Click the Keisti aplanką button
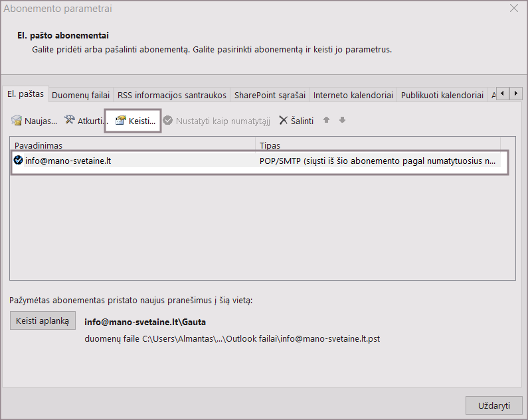This screenshot has width=528, height=420. 43,320
